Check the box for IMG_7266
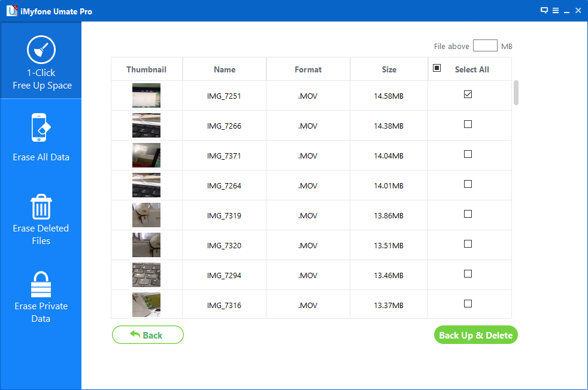The image size is (588, 390). [x=468, y=124]
